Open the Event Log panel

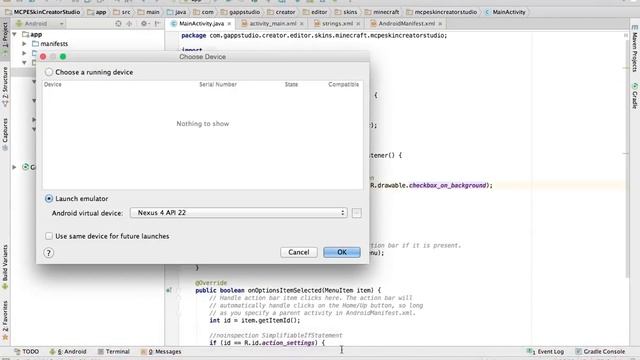[545, 351]
